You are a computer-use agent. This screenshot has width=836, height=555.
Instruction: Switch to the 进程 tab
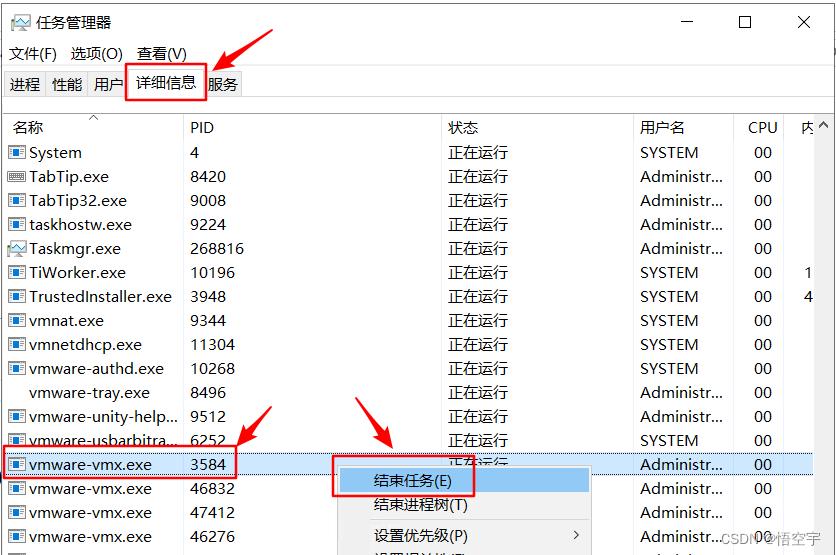25,84
